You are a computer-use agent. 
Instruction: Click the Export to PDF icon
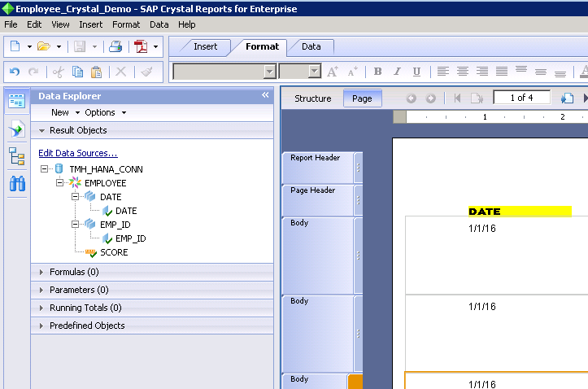(x=141, y=46)
